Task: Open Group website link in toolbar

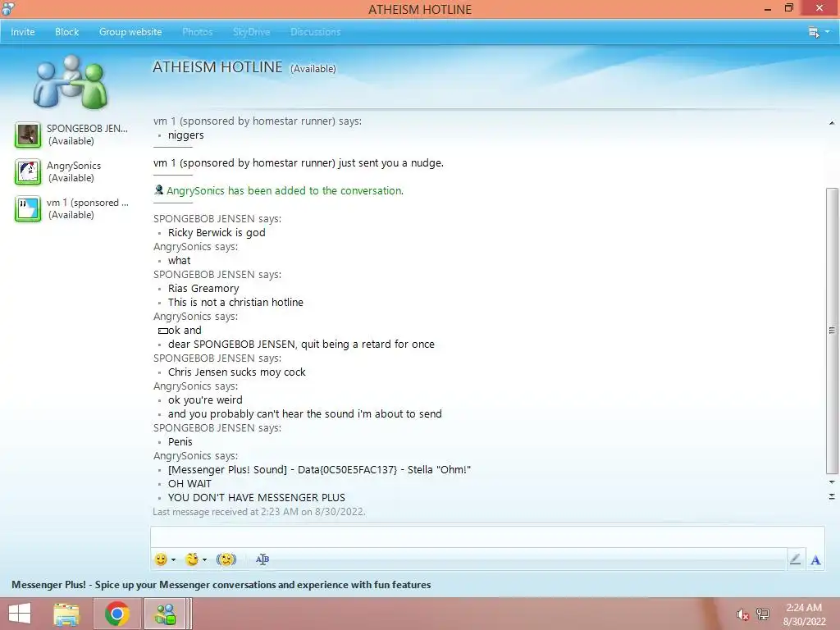Action: click(x=130, y=32)
